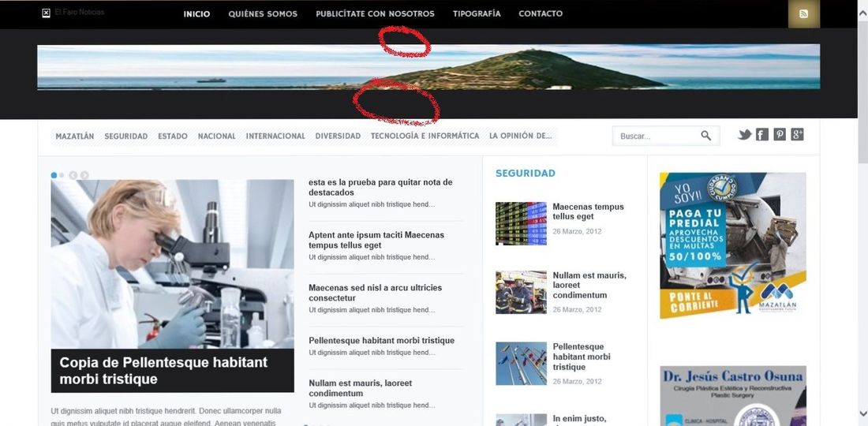
Task: Select the Internacional category
Action: 275,136
